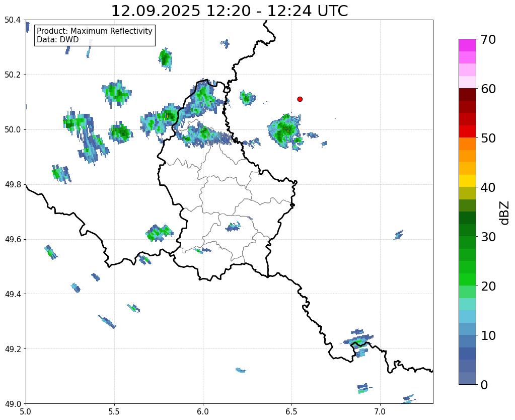This screenshot has width=515, height=420.
Task: Click the 'Data: DWD' text
Action: [x=57, y=40]
